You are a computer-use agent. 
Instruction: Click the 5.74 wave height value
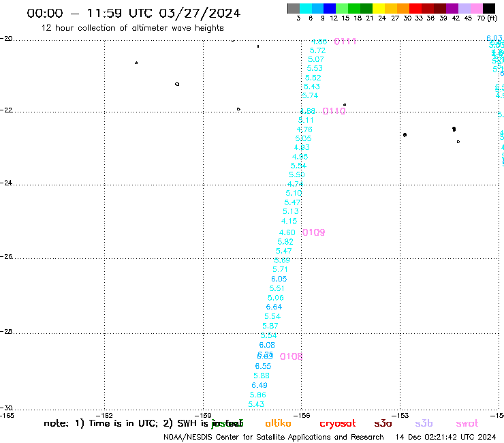pyautogui.click(x=310, y=95)
